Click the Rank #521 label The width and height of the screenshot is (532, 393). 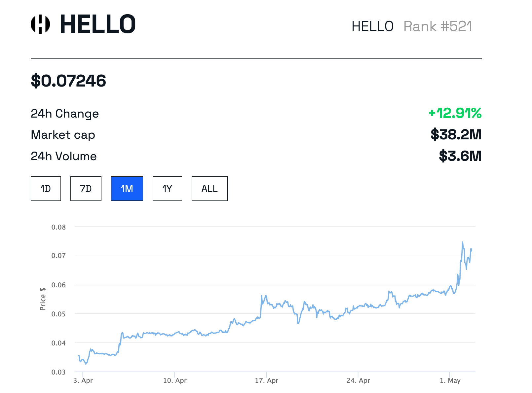tap(438, 26)
